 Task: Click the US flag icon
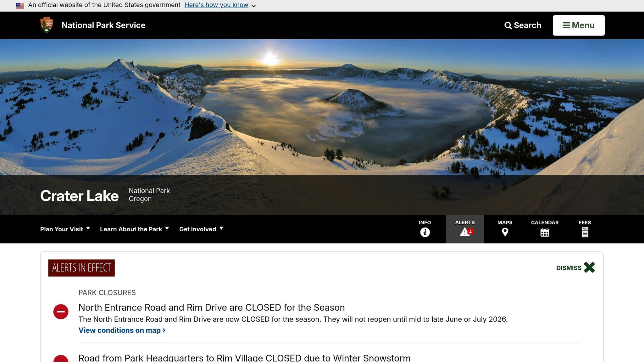point(20,5)
